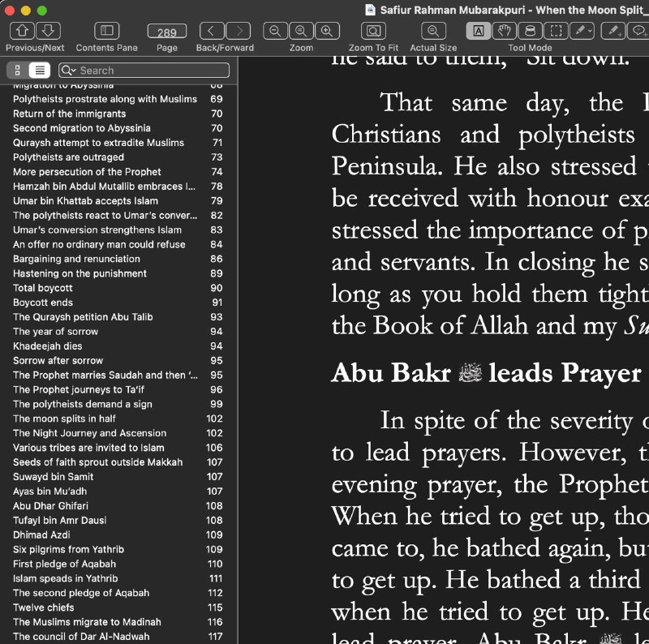Zoom in on the document
The width and height of the screenshot is (649, 644).
pos(327,31)
